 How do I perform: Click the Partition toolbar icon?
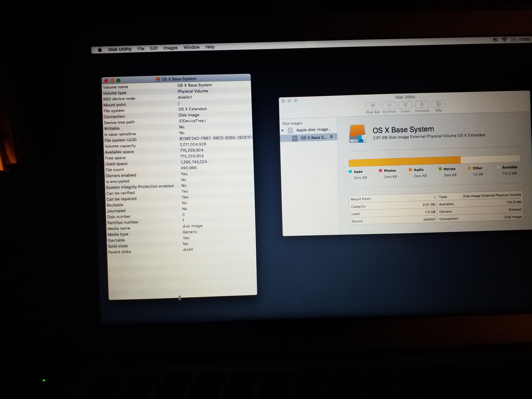coord(389,105)
